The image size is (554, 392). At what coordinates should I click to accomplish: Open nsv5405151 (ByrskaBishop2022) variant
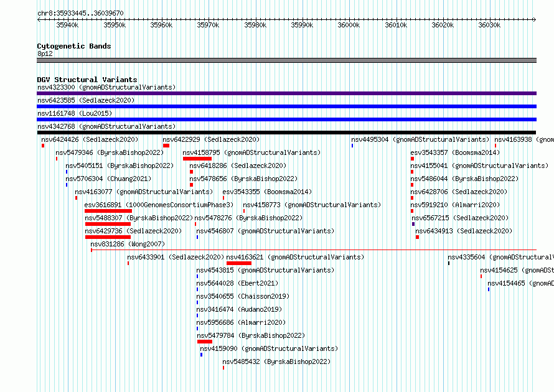(x=120, y=166)
